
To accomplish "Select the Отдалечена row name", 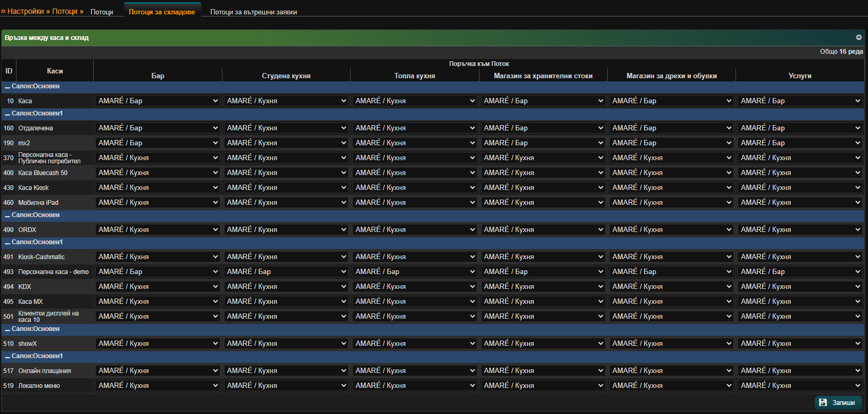I will coord(36,128).
